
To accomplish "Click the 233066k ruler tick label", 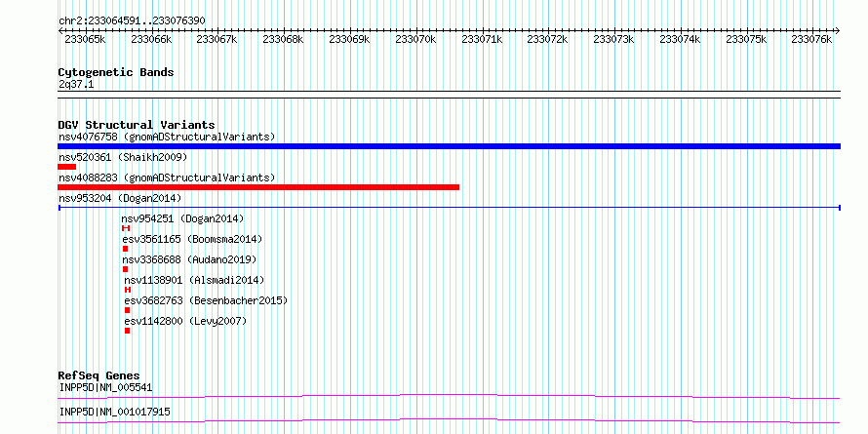I will click(x=152, y=39).
